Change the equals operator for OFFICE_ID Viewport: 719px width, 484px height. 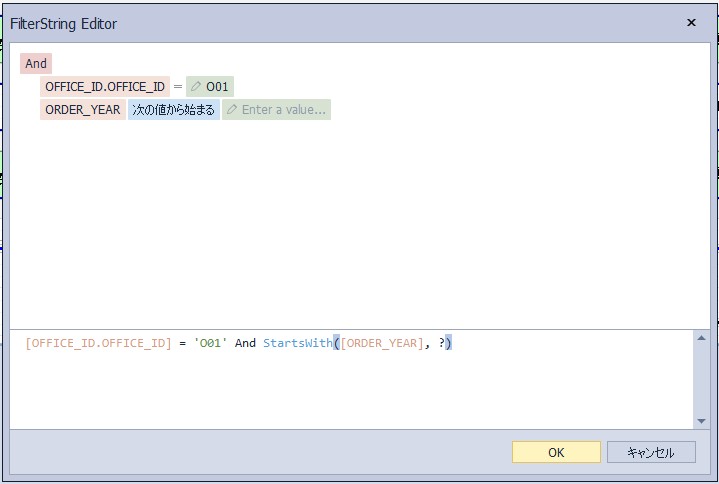pyautogui.click(x=178, y=87)
